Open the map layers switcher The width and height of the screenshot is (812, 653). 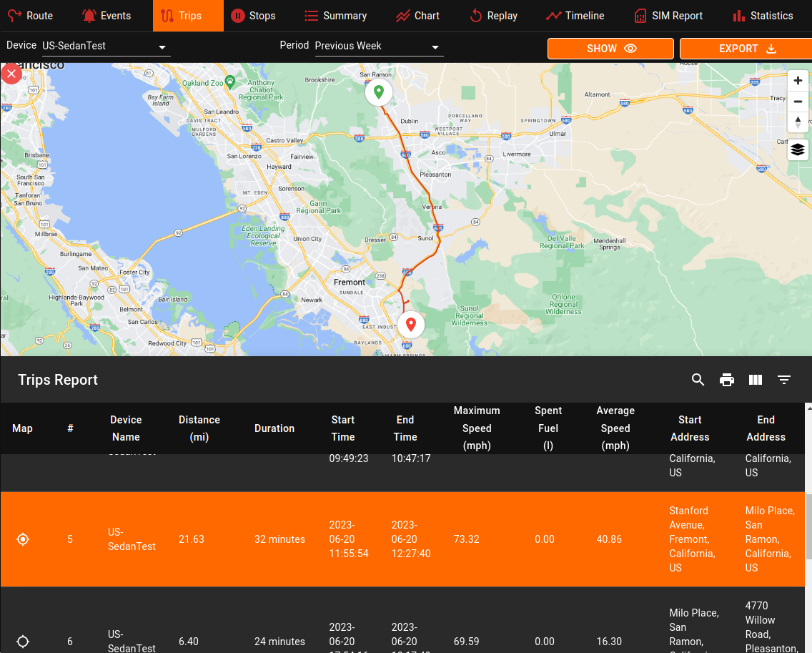tap(798, 149)
